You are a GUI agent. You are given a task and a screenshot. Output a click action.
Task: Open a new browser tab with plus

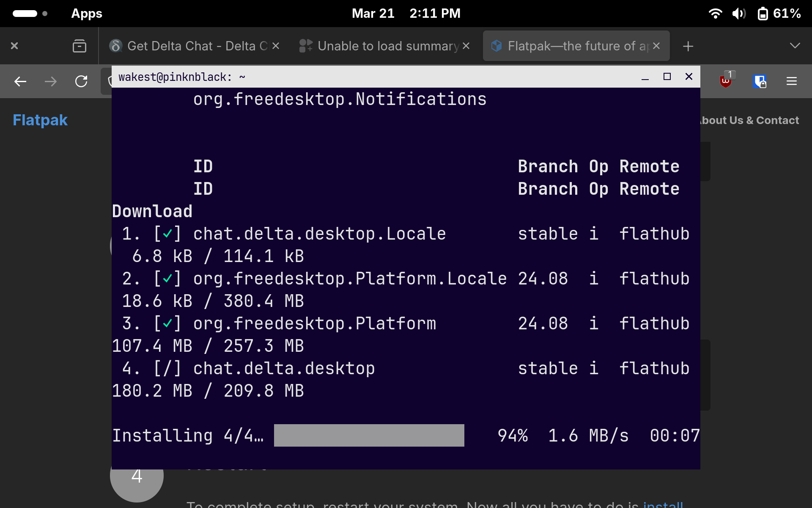click(x=688, y=46)
